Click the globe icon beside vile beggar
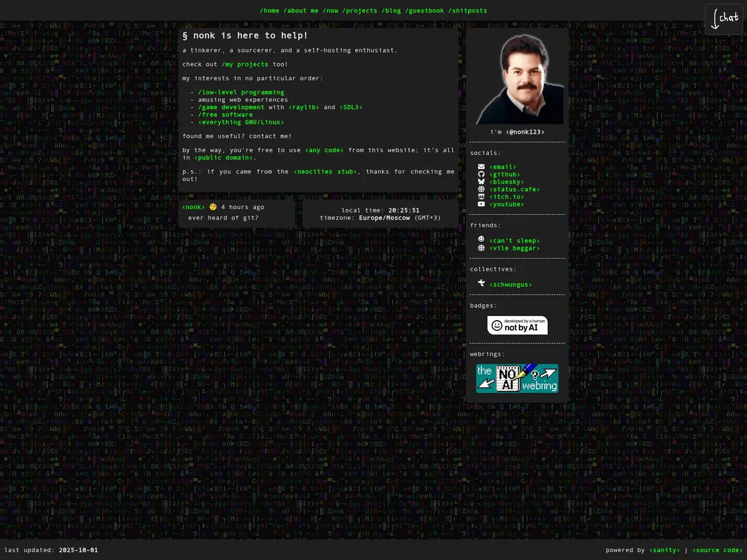The height and width of the screenshot is (560, 747). click(x=481, y=247)
